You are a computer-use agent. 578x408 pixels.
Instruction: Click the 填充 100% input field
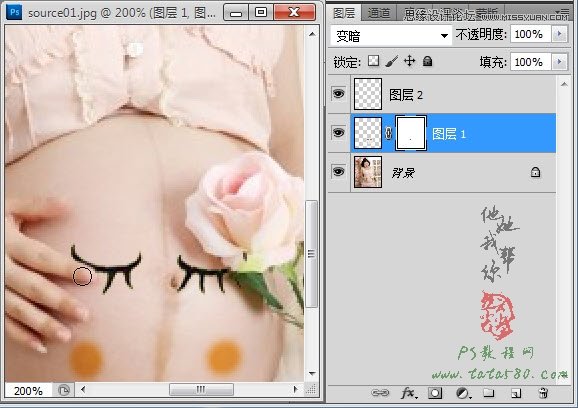click(530, 62)
